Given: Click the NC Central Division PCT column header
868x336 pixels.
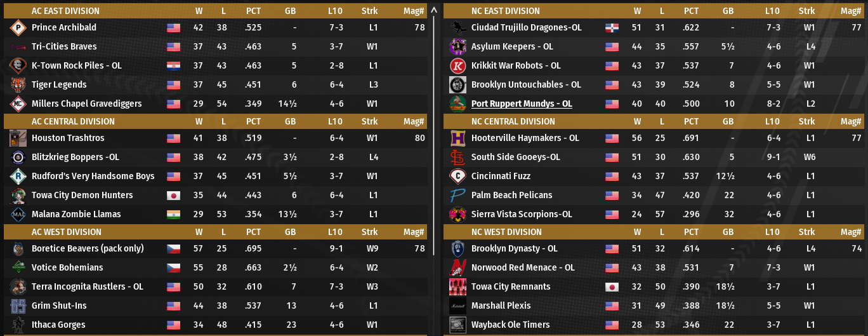Looking at the screenshot, I should [692, 121].
